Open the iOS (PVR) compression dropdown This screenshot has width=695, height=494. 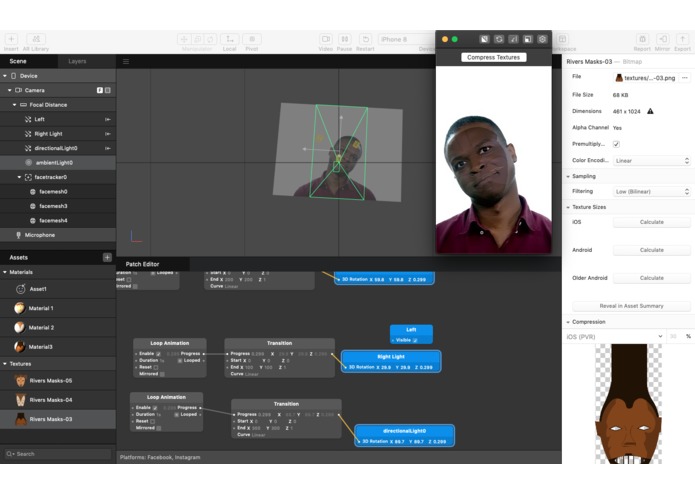point(614,337)
